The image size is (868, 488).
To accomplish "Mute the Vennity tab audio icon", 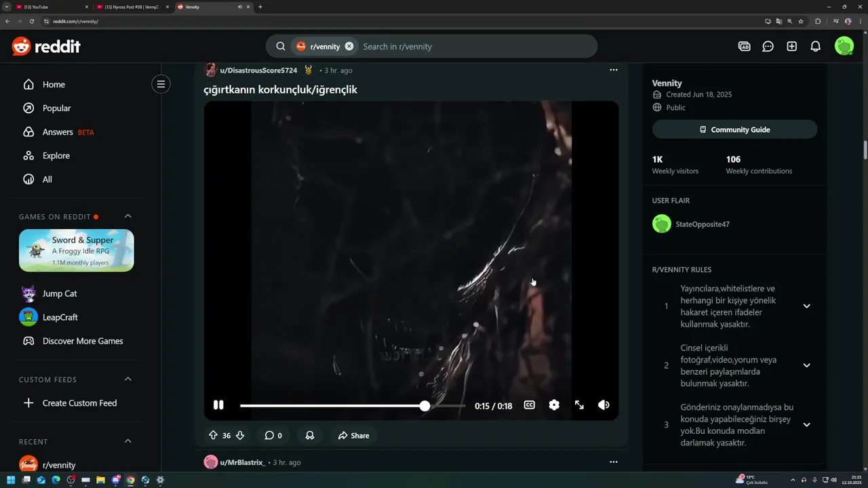I will click(x=239, y=7).
